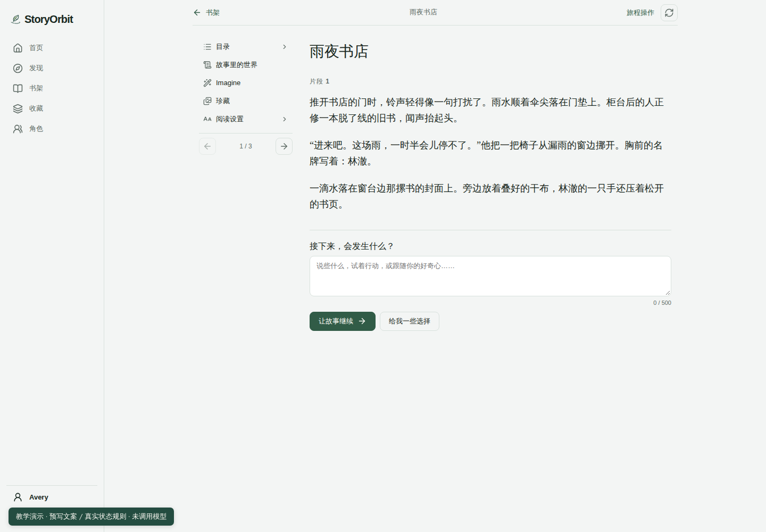This screenshot has width=766, height=532.
Task: Click the 0 / 500 character counter
Action: coord(662,303)
